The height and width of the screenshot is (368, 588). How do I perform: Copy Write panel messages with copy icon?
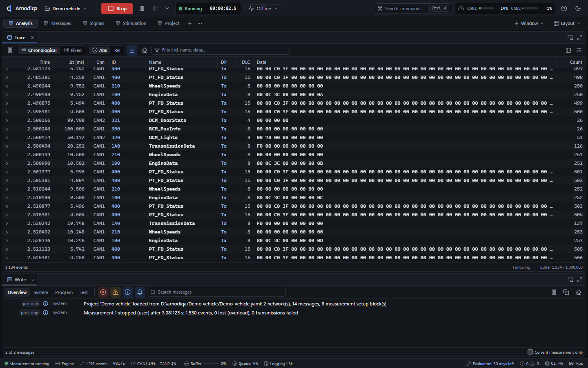click(x=566, y=292)
